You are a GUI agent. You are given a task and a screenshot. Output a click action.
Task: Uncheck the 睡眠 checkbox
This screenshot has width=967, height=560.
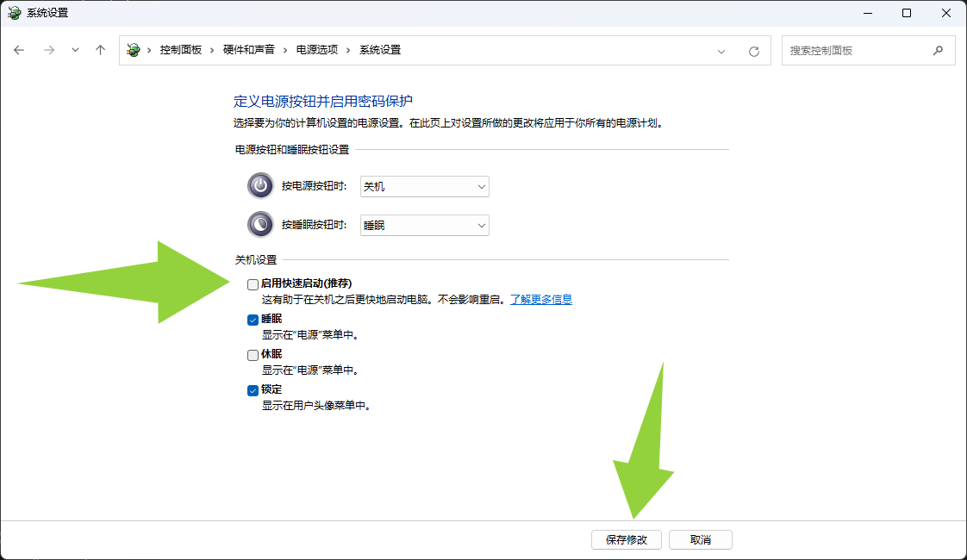[x=253, y=320]
